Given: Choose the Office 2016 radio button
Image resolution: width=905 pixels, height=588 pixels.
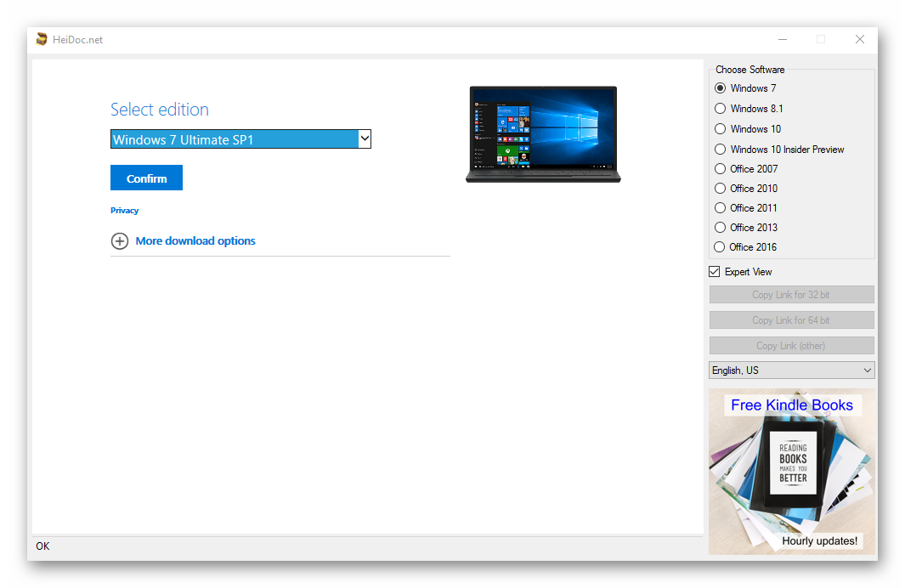Looking at the screenshot, I should (x=719, y=247).
